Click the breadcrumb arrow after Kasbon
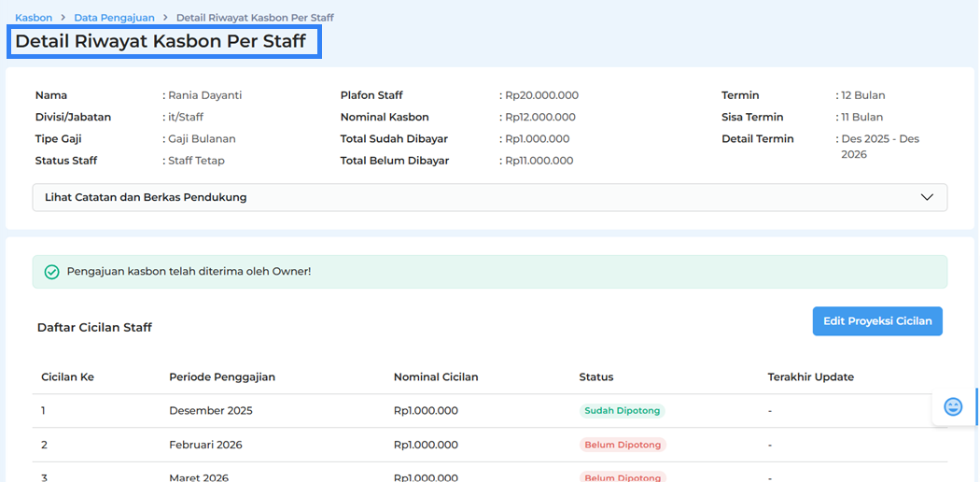 pyautogui.click(x=63, y=18)
